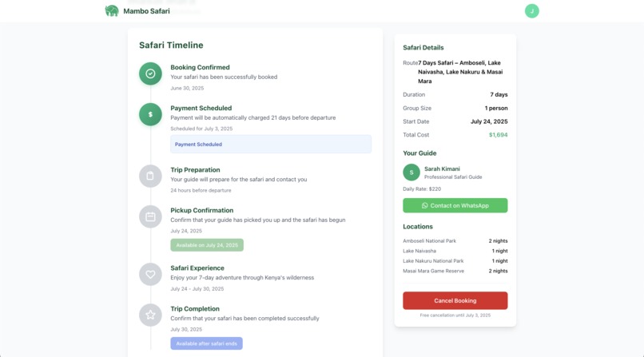Click 24 hours before departure text
The width and height of the screenshot is (644, 357).
[201, 190]
